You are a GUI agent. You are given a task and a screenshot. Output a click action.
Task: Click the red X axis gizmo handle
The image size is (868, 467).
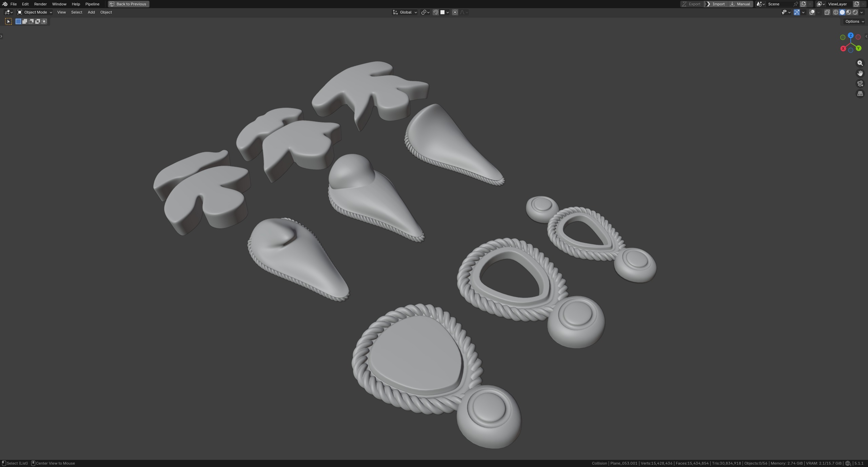point(843,49)
